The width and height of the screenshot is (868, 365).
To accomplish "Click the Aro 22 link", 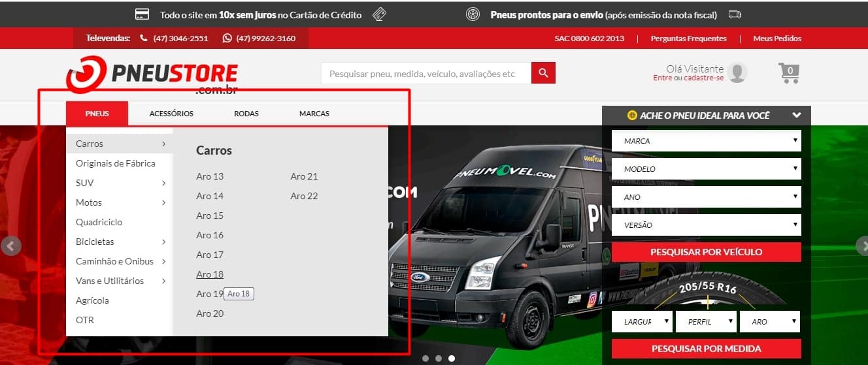I will (304, 196).
